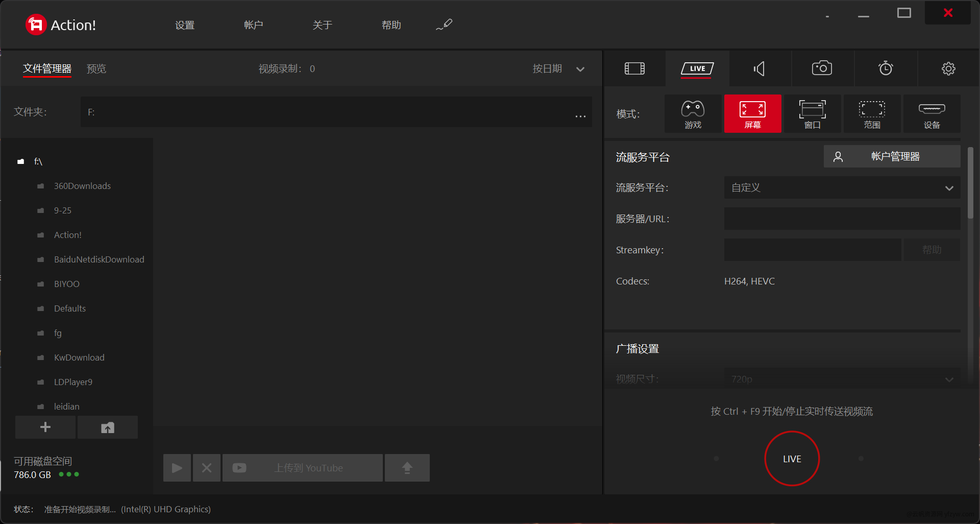The width and height of the screenshot is (980, 524).
Task: Click the Action! logo
Action: point(60,25)
